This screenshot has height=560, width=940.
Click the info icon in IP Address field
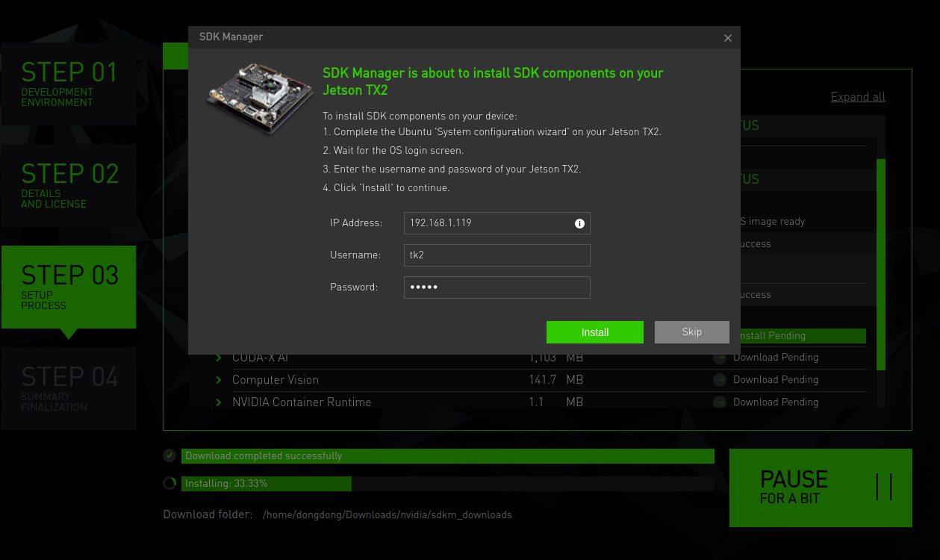tap(579, 223)
